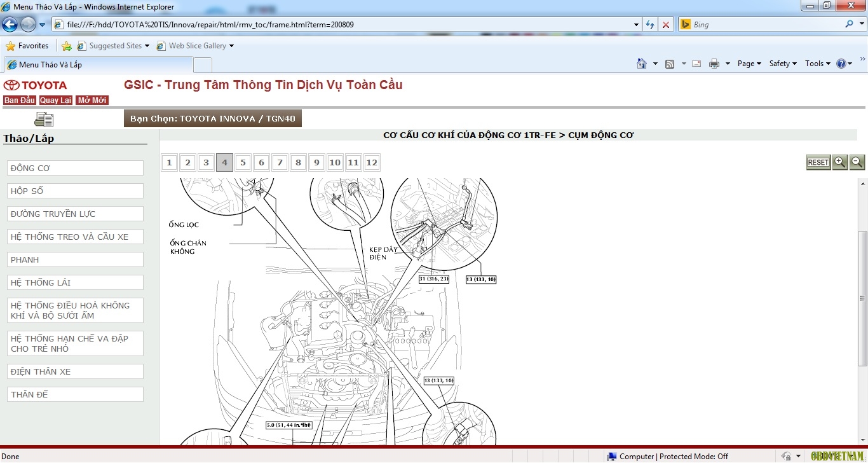Open the HỆ THỐNG LÁI category
The height and width of the screenshot is (463, 868).
[x=75, y=282]
